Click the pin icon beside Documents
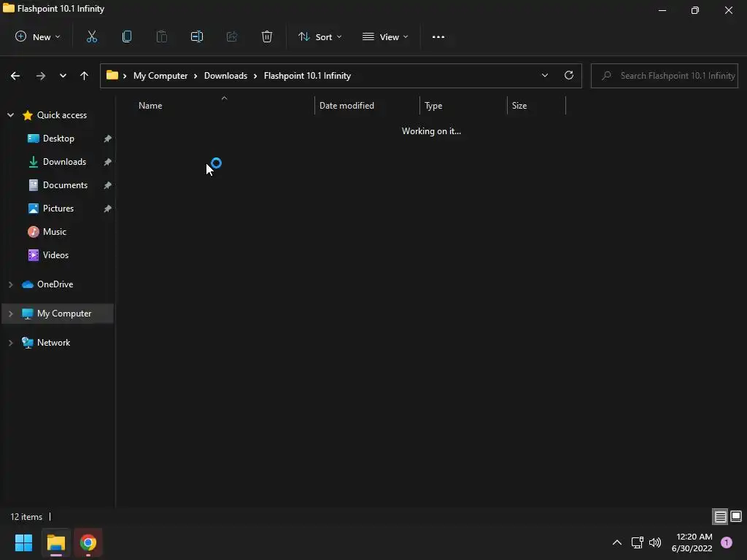This screenshot has width=747, height=560. click(x=108, y=185)
